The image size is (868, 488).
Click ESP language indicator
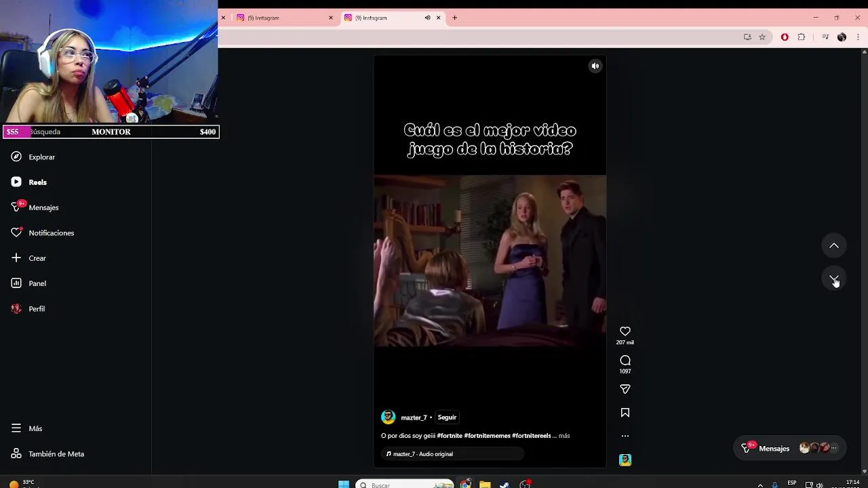792,483
